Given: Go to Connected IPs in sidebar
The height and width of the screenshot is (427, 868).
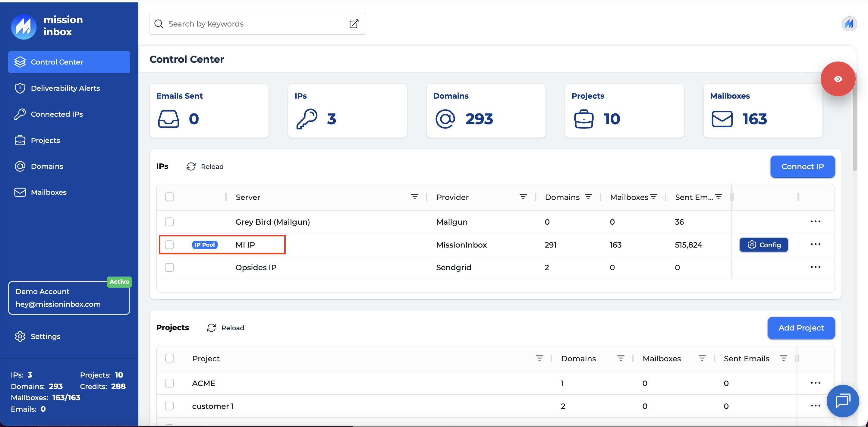Looking at the screenshot, I should coord(57,114).
